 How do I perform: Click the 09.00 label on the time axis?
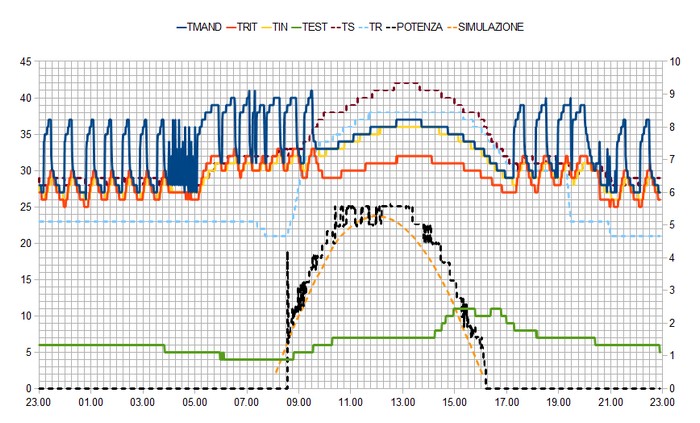299,403
